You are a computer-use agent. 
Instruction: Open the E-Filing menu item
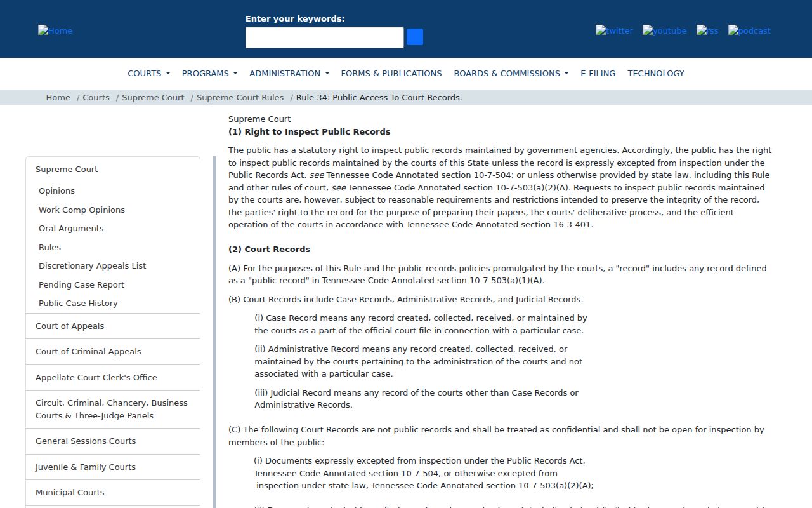click(x=598, y=73)
